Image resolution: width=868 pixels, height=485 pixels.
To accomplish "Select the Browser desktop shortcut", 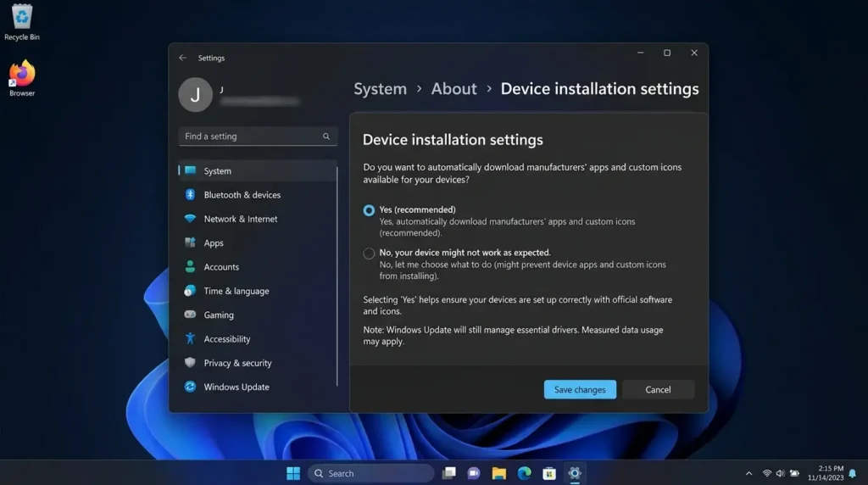I will [x=22, y=78].
